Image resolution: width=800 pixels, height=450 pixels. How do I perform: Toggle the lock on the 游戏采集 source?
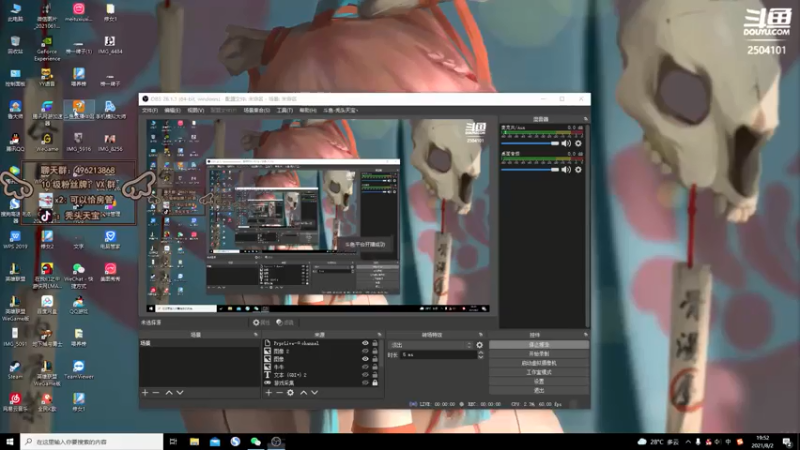click(x=375, y=383)
